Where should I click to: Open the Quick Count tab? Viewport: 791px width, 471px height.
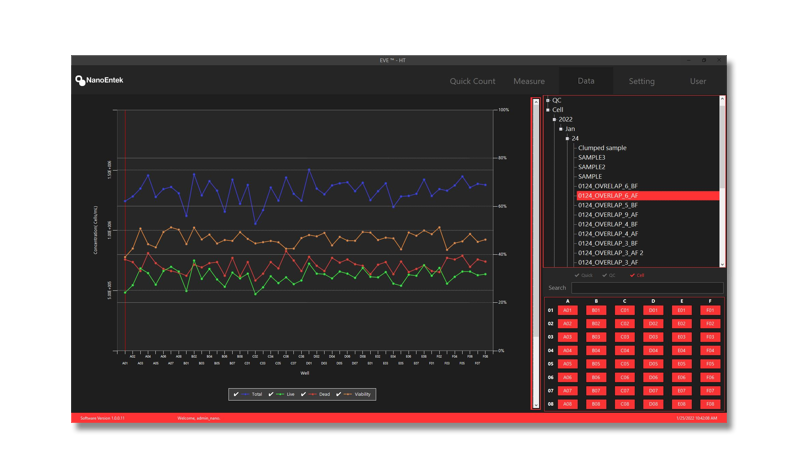coord(472,81)
